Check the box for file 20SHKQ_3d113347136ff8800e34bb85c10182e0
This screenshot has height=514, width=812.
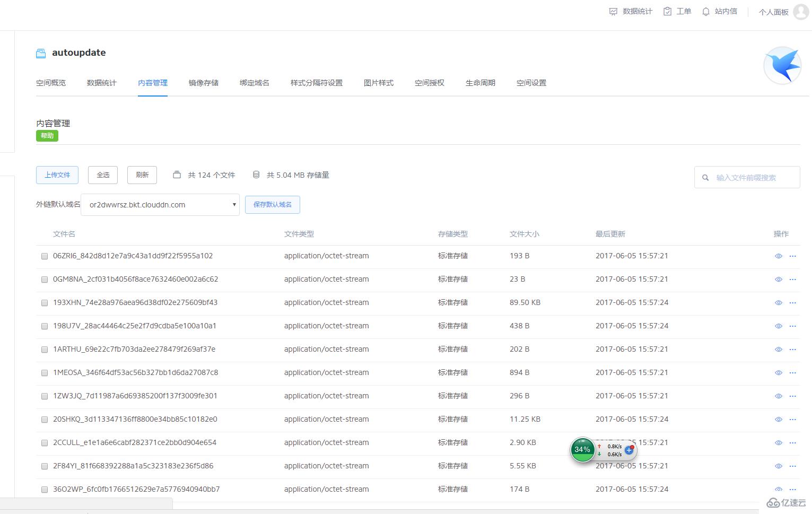(x=45, y=420)
